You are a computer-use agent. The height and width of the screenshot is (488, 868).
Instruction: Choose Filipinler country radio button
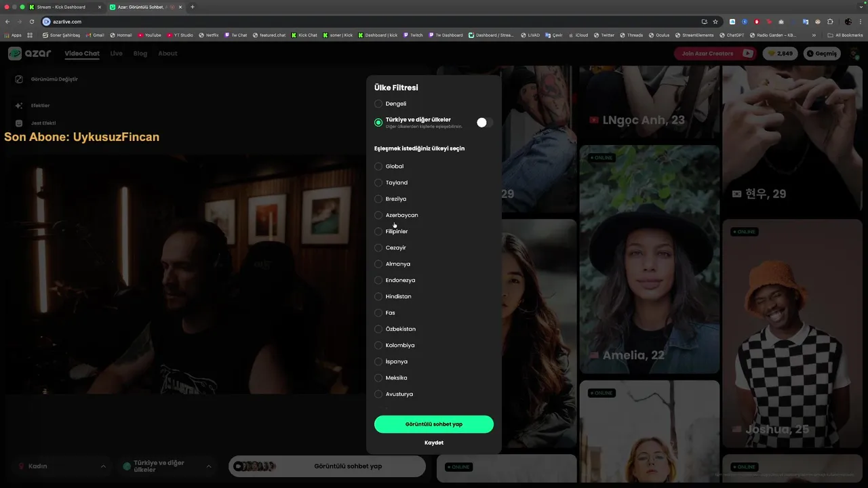pyautogui.click(x=378, y=231)
